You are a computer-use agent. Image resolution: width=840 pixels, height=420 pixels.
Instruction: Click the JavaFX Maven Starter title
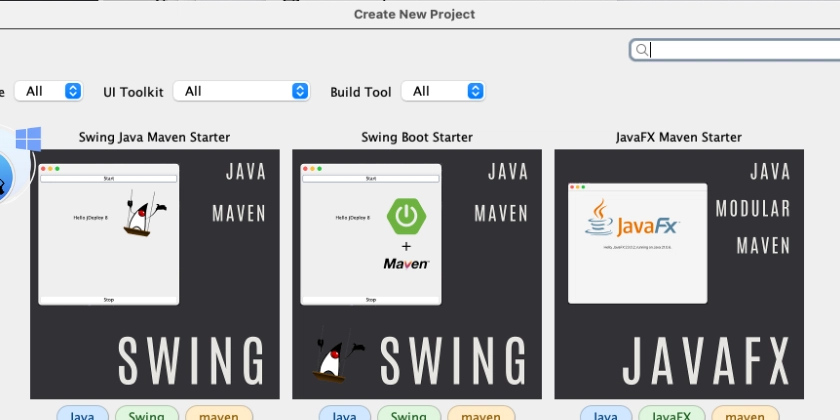tap(679, 137)
